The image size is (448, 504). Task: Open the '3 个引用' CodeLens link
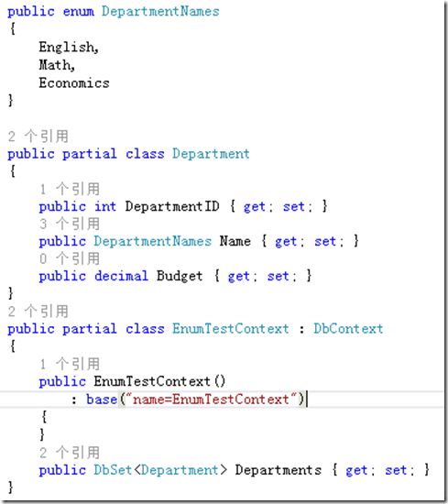[70, 224]
